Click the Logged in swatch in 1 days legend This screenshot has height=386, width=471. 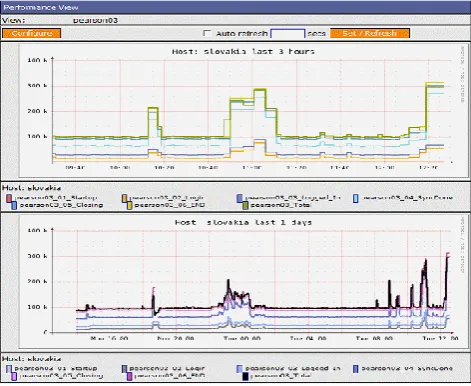[239, 369]
